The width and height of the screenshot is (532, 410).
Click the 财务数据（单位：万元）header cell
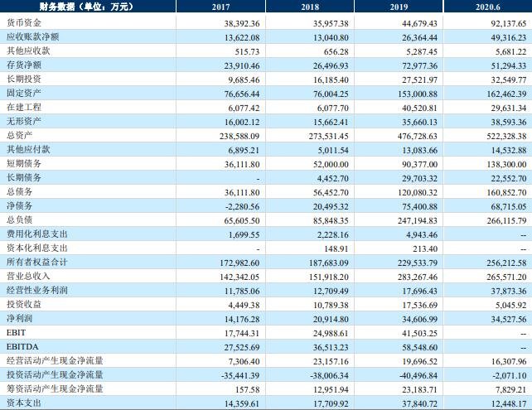click(x=88, y=7)
